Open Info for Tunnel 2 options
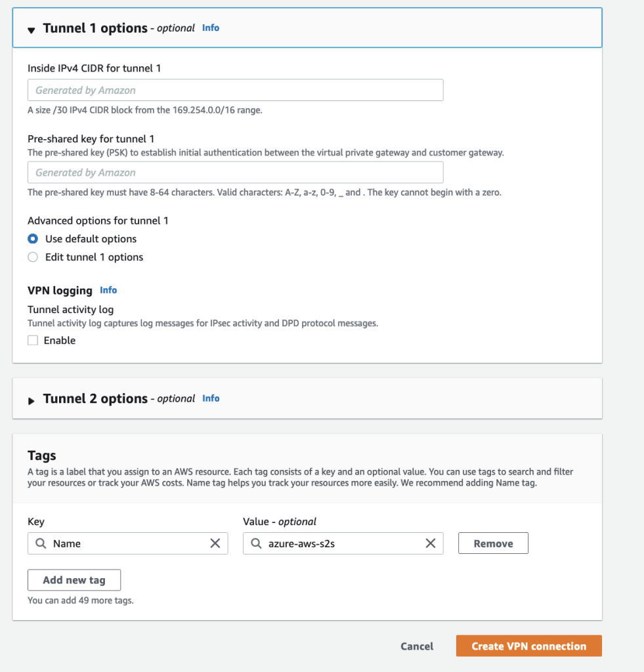644x672 pixels. tap(210, 398)
